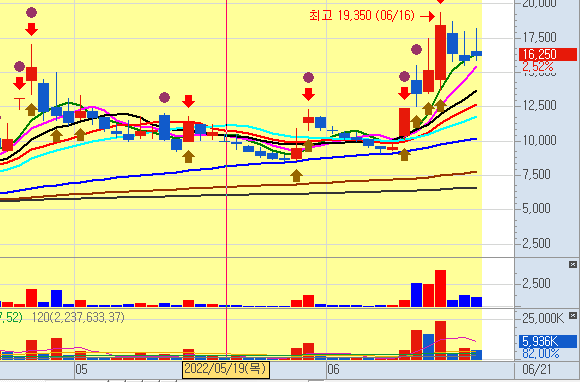Click the 06 month label on time axis
The width and height of the screenshot is (580, 382).
(333, 369)
